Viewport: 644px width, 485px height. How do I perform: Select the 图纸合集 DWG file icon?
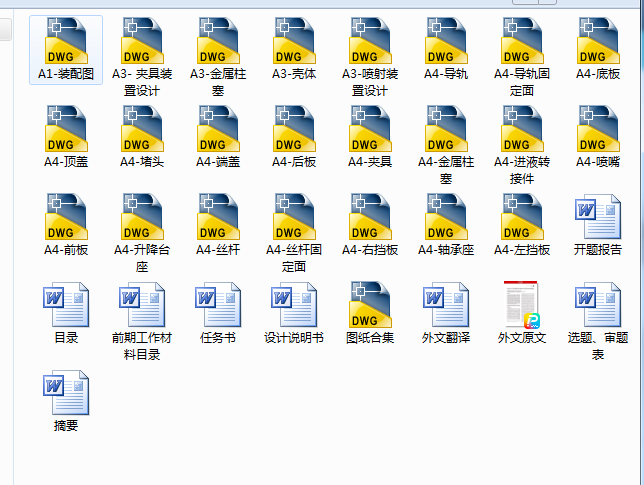370,304
